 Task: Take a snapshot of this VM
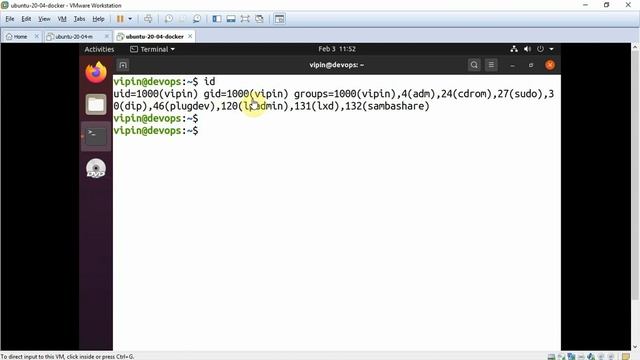pos(169,19)
